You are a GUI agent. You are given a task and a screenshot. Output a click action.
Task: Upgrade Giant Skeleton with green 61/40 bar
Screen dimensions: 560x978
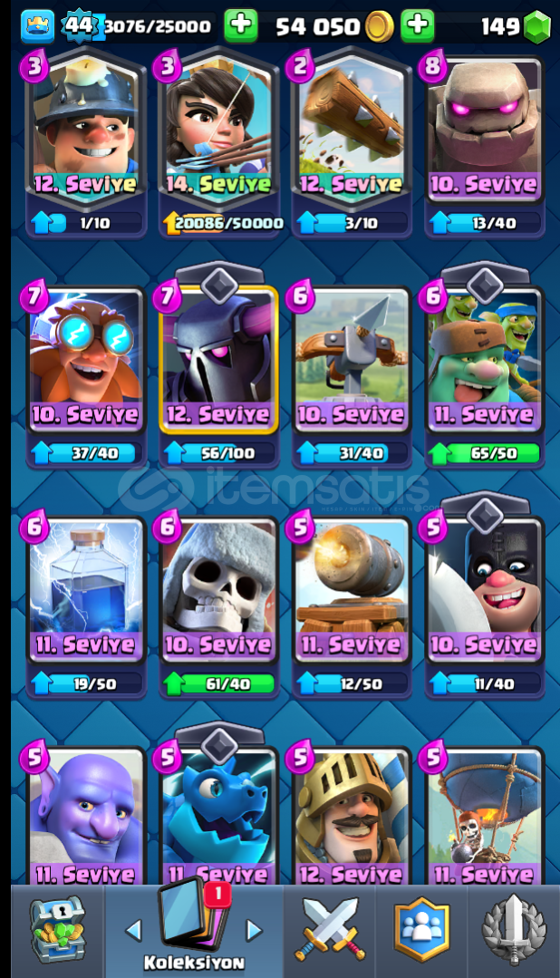tap(219, 684)
